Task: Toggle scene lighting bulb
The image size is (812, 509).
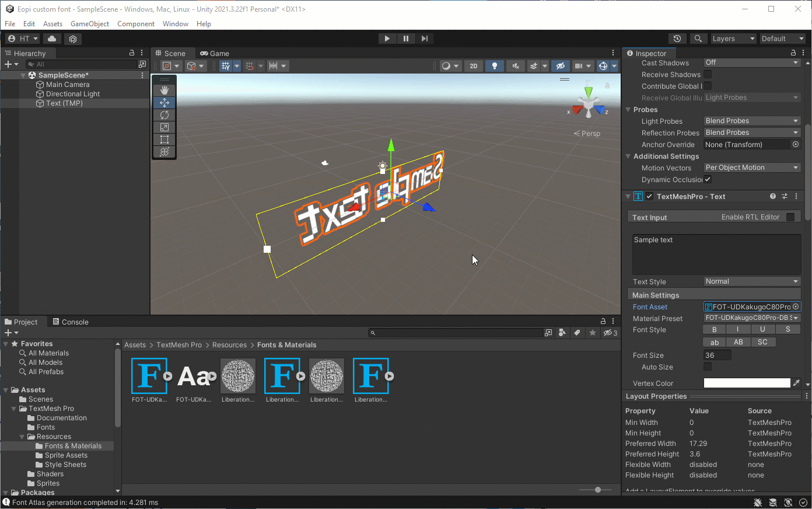Action: coord(495,66)
